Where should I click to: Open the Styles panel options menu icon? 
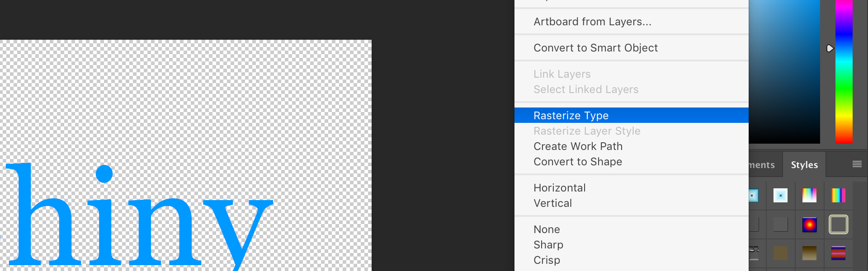[x=857, y=164]
